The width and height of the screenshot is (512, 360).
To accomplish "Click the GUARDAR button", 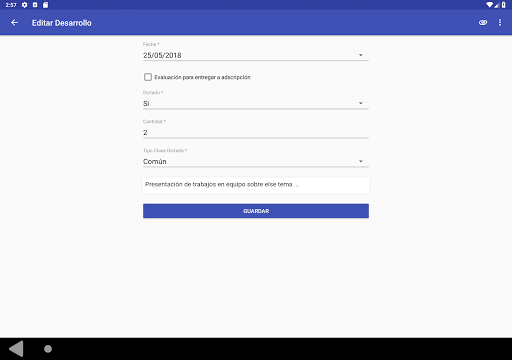I will coord(256,211).
